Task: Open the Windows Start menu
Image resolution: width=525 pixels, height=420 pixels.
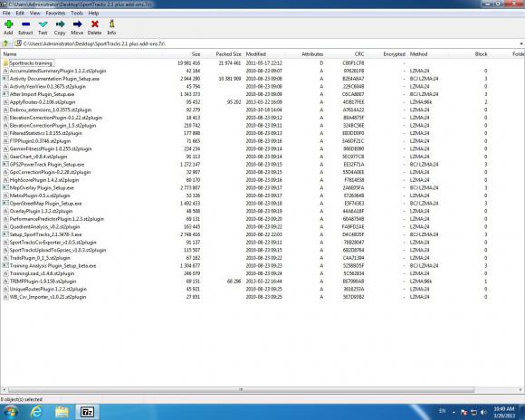Action: (x=10, y=412)
